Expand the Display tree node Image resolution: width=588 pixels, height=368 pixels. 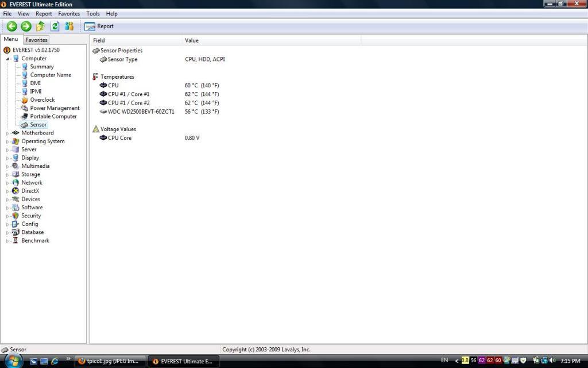click(x=7, y=158)
